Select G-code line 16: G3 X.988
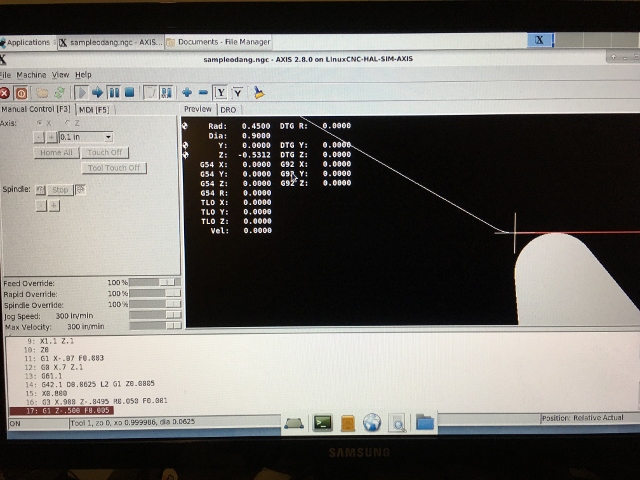 pyautogui.click(x=96, y=401)
